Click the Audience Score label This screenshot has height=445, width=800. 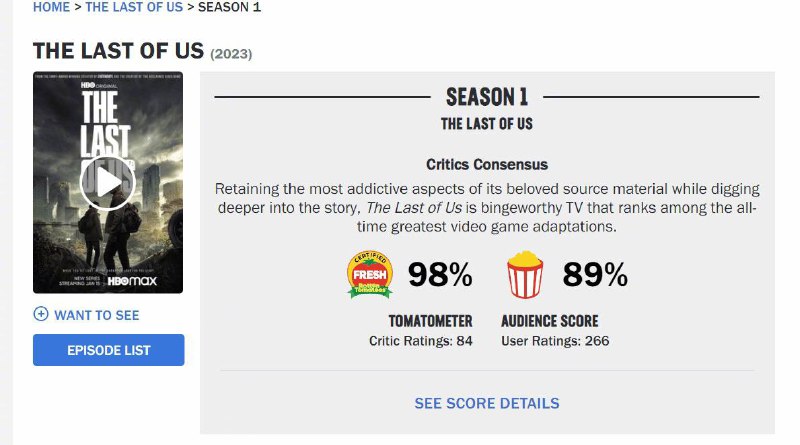550,321
